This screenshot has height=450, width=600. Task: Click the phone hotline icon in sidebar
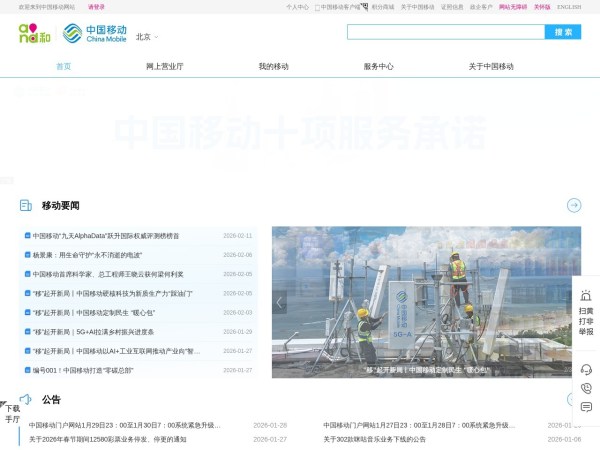(x=586, y=388)
